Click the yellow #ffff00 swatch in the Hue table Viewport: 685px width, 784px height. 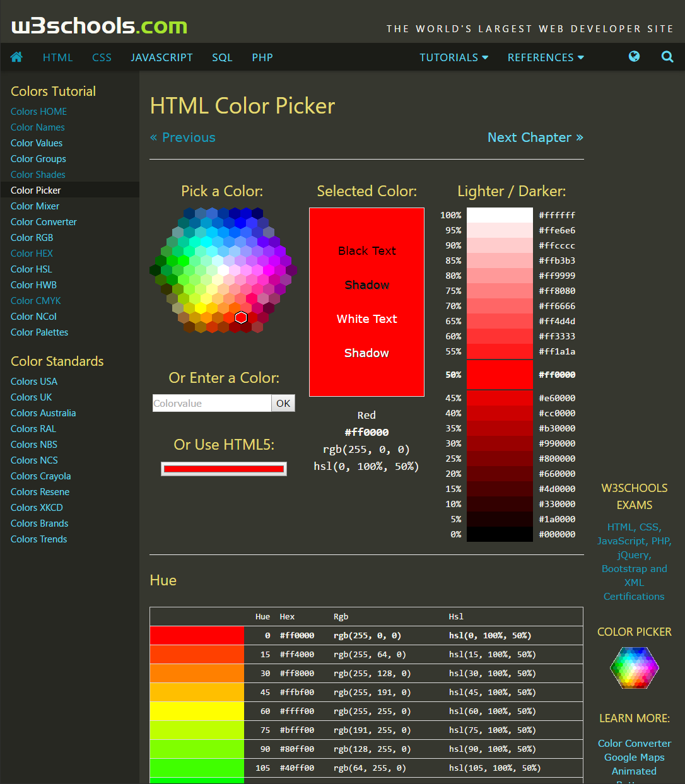197,711
